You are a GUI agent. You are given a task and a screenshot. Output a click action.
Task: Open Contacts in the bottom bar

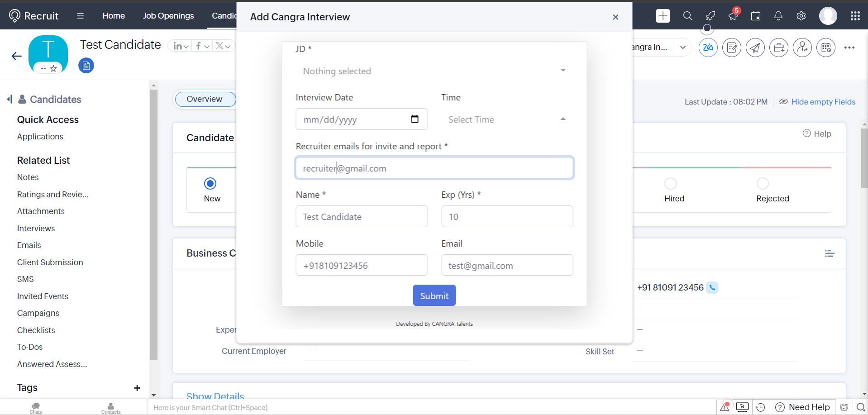[111, 407]
